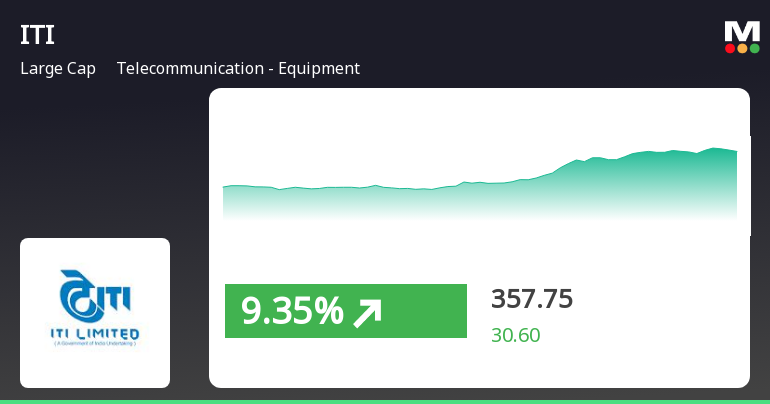The image size is (770, 404).
Task: Select the Large Cap label
Action: (58, 69)
